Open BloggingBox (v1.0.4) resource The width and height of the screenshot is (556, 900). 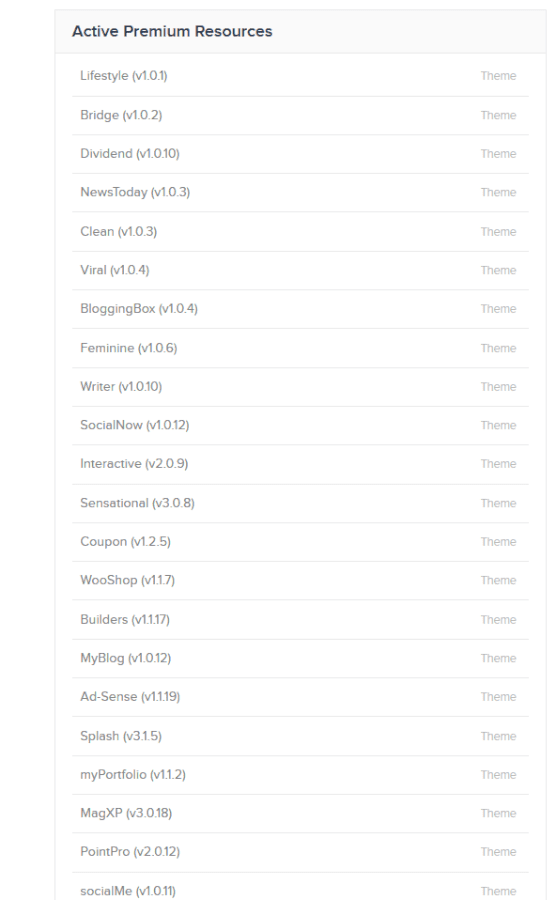tap(300, 309)
